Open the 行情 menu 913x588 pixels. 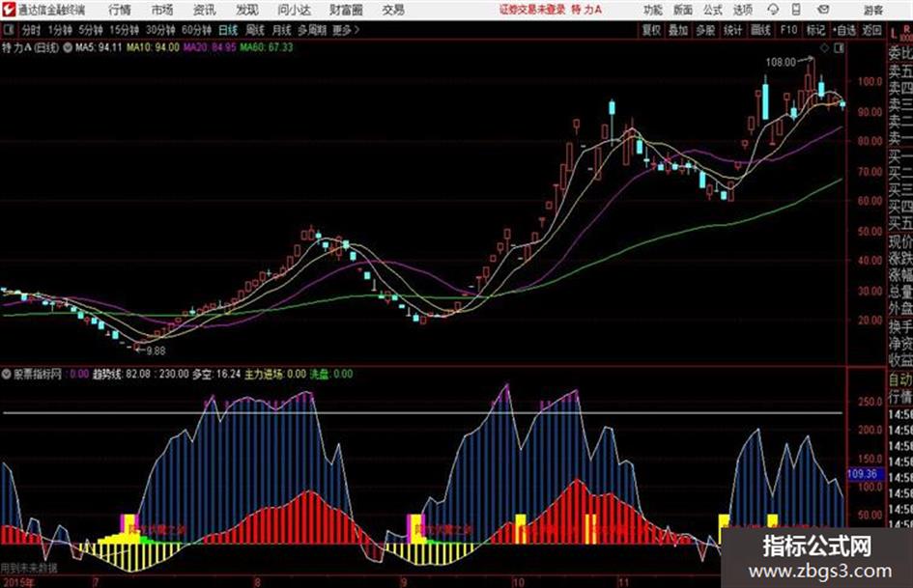120,10
